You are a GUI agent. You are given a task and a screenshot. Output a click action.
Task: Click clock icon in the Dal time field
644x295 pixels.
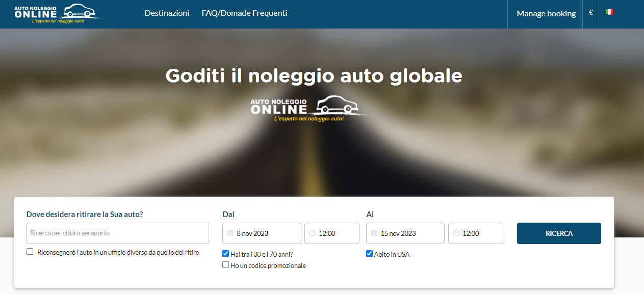313,233
